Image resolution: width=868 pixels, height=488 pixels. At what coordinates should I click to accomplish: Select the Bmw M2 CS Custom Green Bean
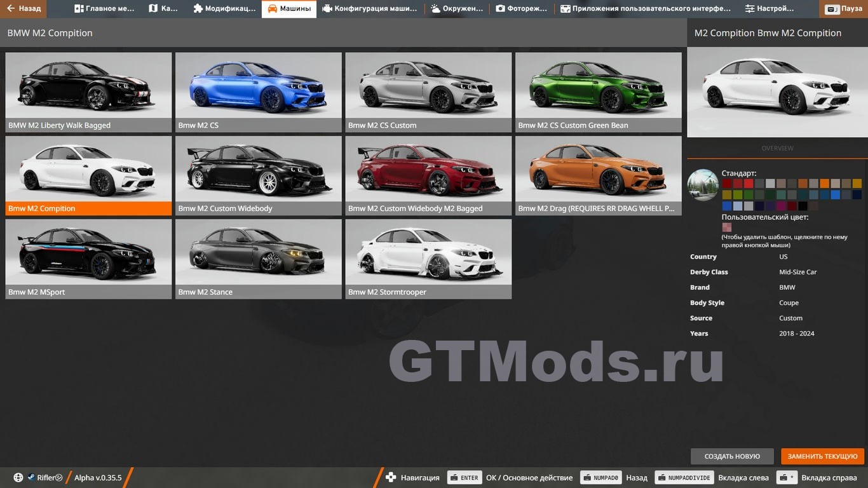pyautogui.click(x=599, y=92)
